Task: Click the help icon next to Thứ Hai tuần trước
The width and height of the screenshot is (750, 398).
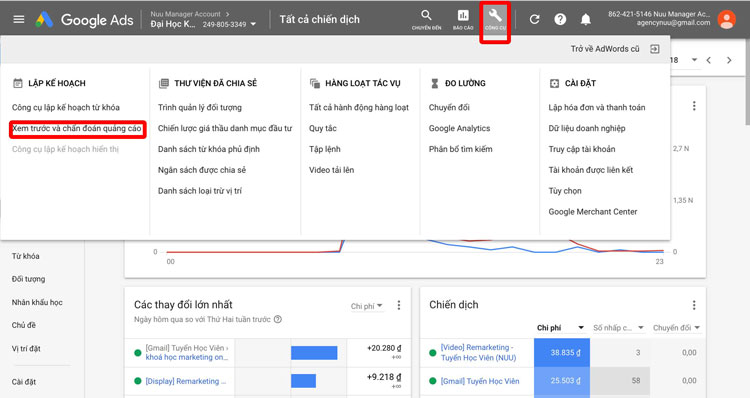Action: tap(277, 319)
